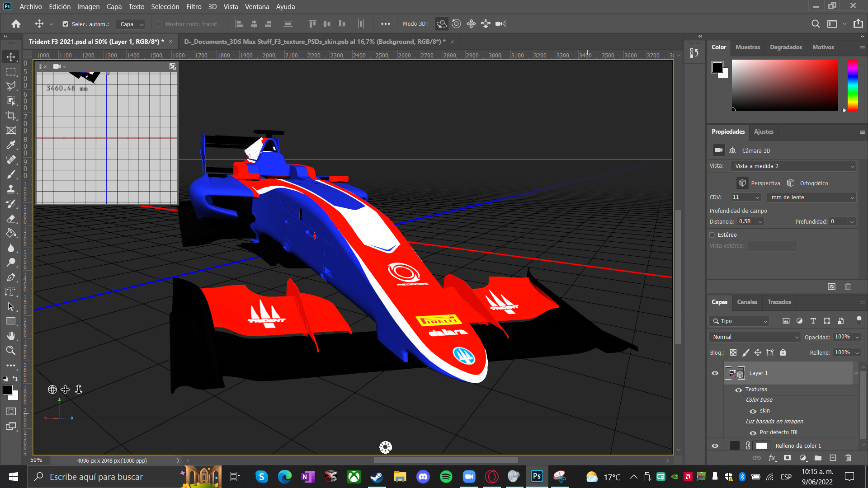The width and height of the screenshot is (868, 488).
Task: Create new layer button in Capas panel
Action: [x=833, y=458]
